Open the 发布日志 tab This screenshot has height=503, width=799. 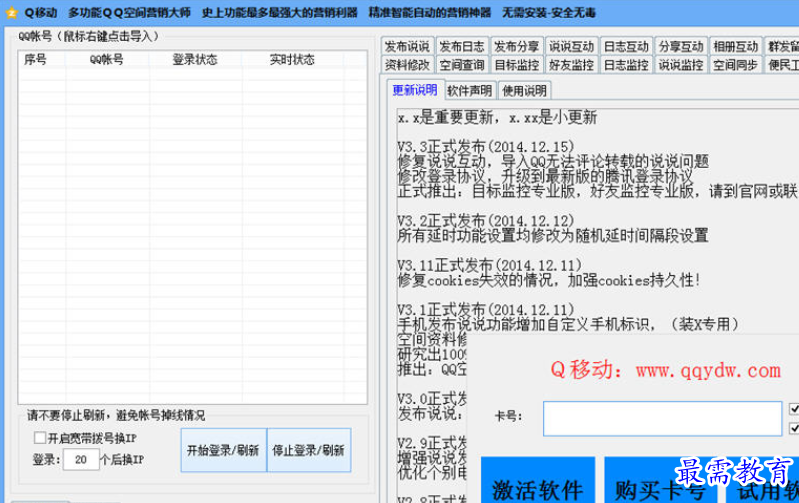coord(462,46)
